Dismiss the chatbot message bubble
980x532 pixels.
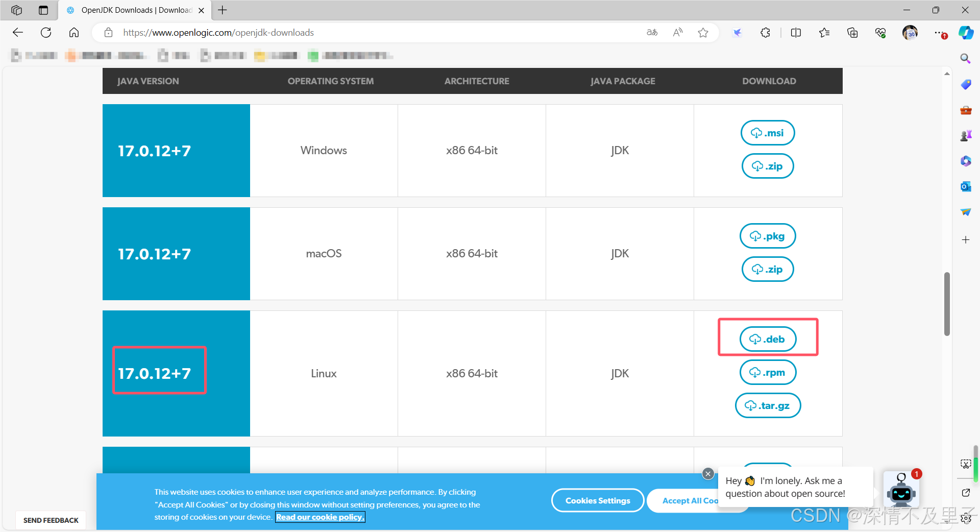pyautogui.click(x=708, y=474)
